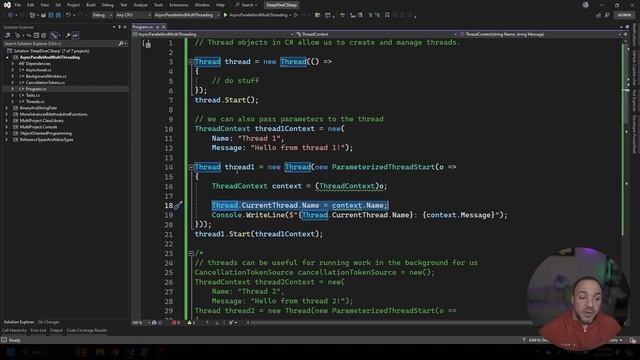The height and width of the screenshot is (360, 640).
Task: Select MultiProject.ClassLibrary project
Action: 42,121
